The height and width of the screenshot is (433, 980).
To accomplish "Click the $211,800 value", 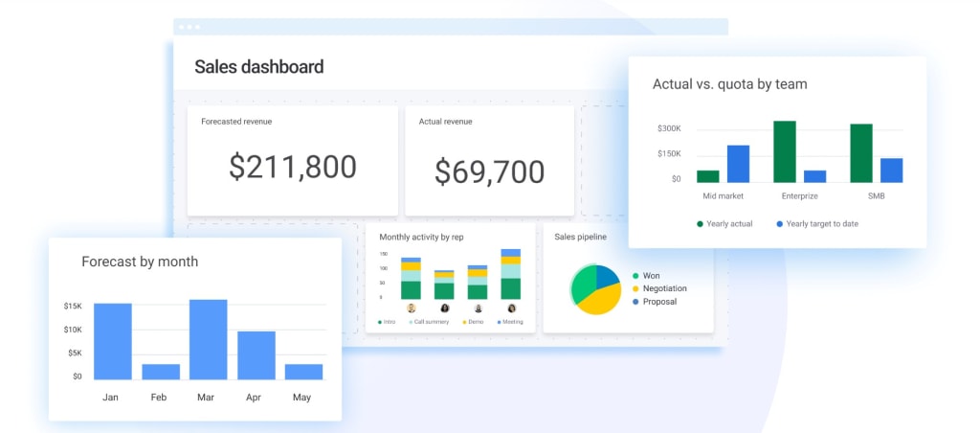I will tap(293, 167).
